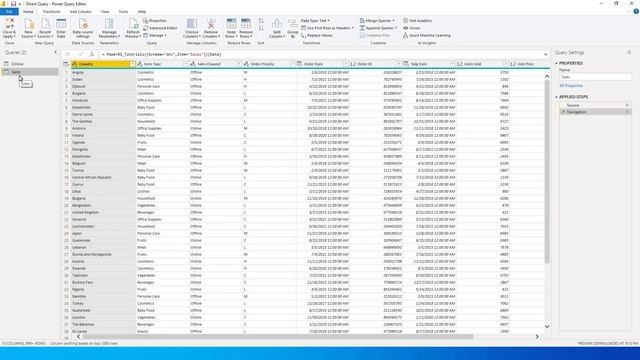Image resolution: width=640 pixels, height=360 pixels.
Task: Select the Sales query in Queries pane
Action: coord(30,71)
